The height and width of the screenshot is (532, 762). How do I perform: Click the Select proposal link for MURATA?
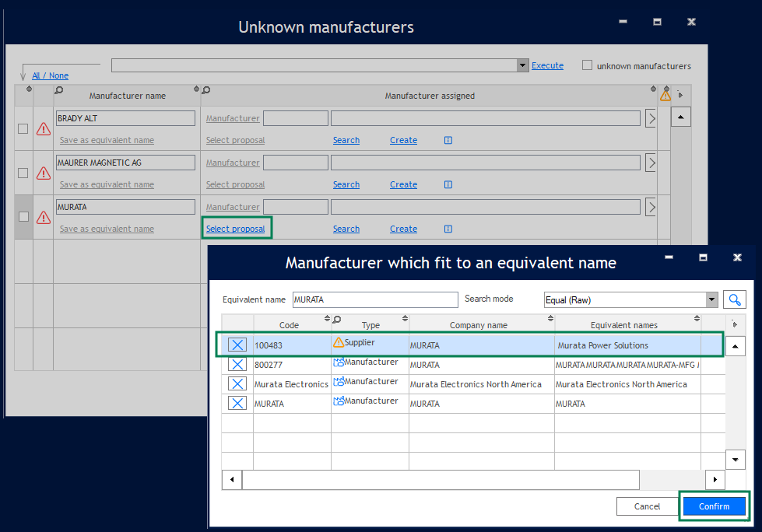[x=235, y=229]
